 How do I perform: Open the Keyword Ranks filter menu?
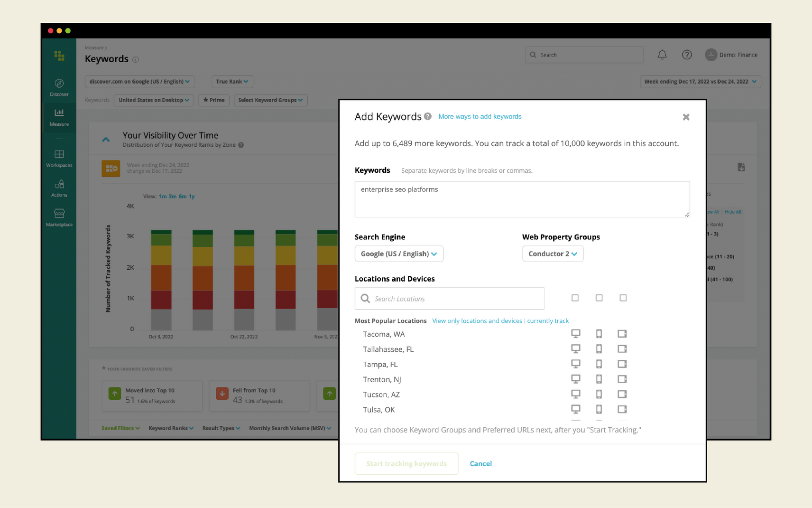(x=171, y=428)
